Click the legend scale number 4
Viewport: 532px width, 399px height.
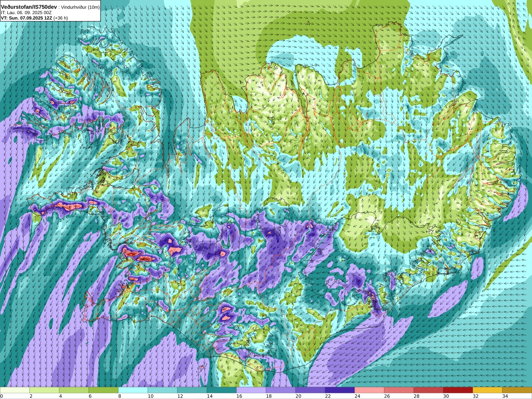(x=60, y=397)
